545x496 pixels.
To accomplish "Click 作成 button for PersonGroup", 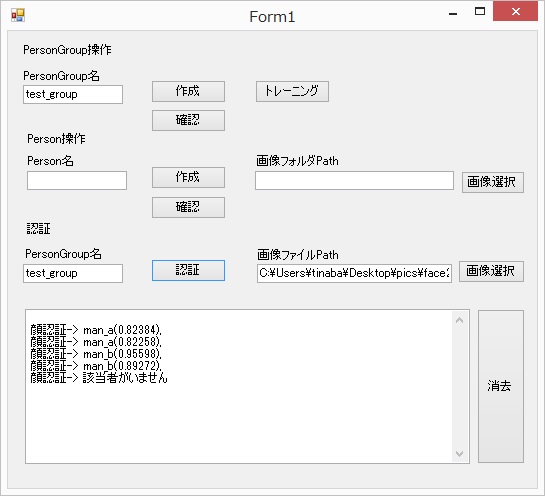I will pyautogui.click(x=188, y=91).
